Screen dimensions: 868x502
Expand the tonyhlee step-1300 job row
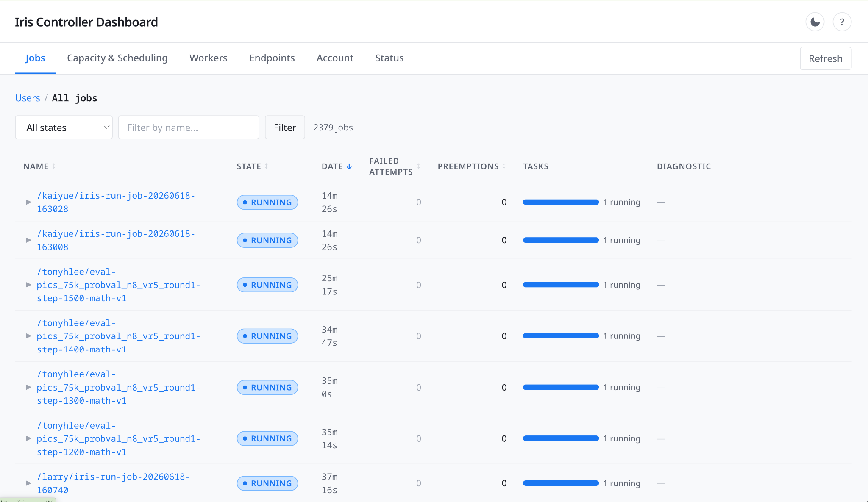(x=28, y=387)
